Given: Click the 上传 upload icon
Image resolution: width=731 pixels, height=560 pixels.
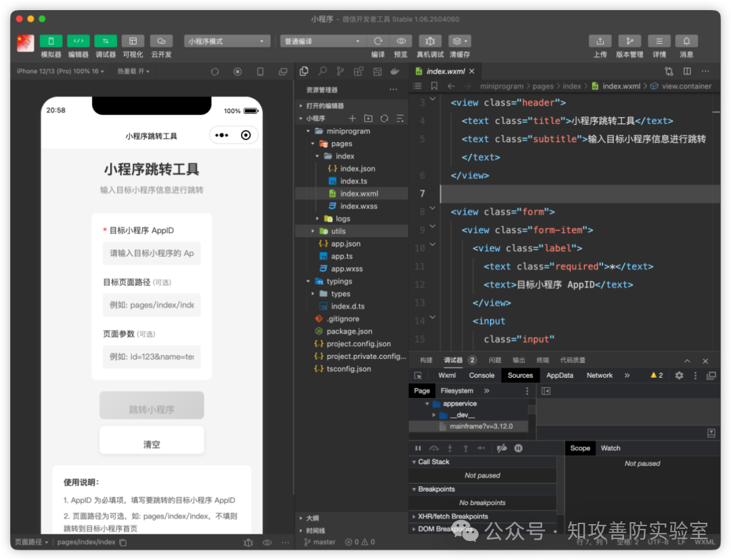Looking at the screenshot, I should point(600,41).
